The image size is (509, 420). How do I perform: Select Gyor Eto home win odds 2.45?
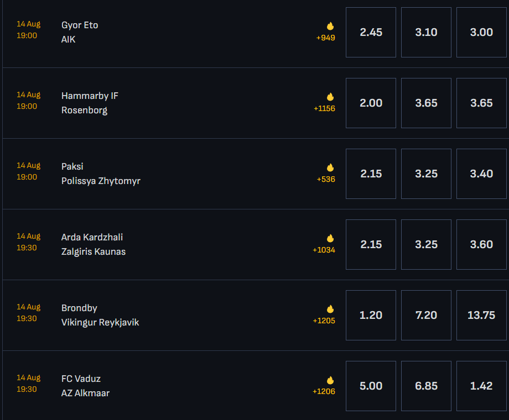(x=371, y=32)
